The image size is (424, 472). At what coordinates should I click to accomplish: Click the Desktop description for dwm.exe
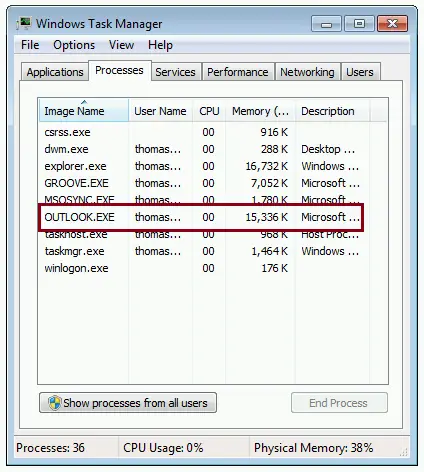tap(328, 149)
